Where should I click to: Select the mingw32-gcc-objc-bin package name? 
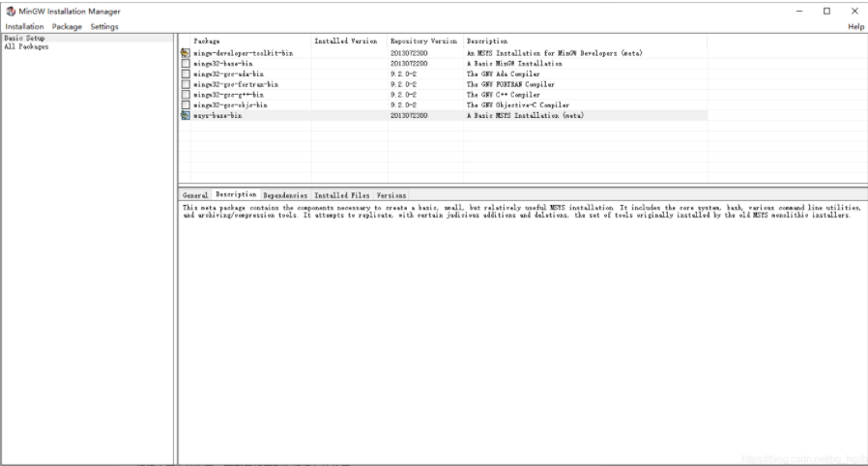(230, 105)
